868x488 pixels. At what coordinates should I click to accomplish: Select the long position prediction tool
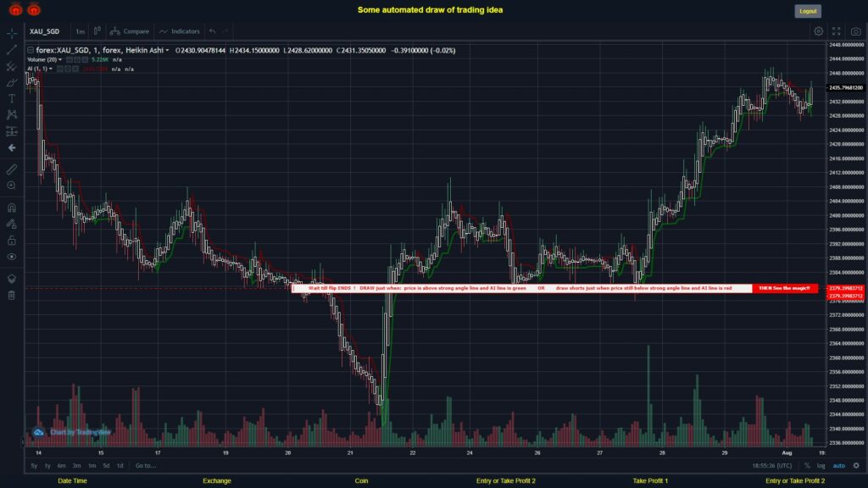[12, 131]
